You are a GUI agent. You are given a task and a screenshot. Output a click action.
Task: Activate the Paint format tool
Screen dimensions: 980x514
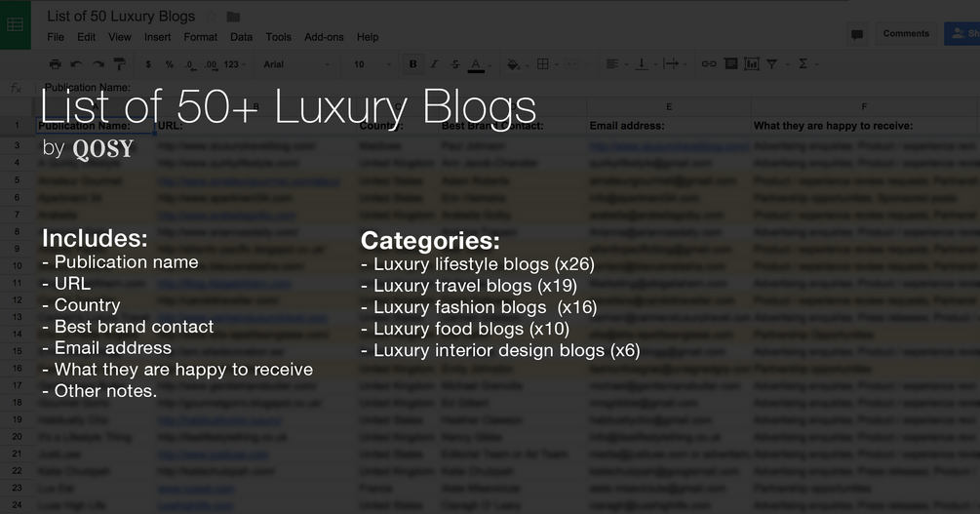click(x=119, y=63)
